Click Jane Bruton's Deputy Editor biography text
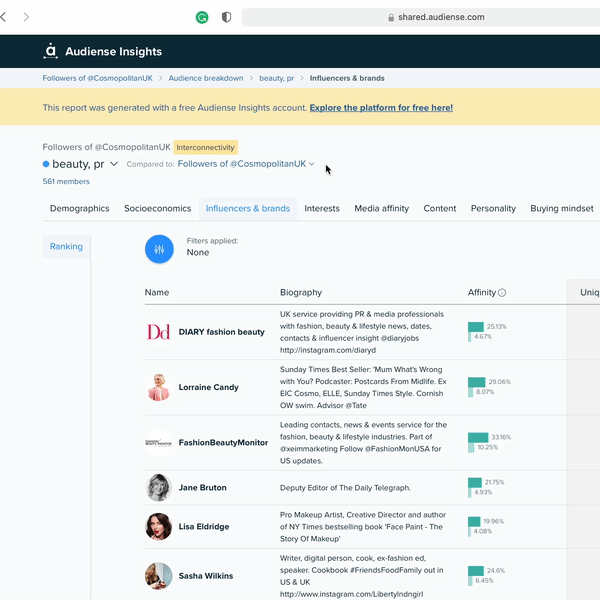Screen dimensions: 600x600 coord(345,488)
